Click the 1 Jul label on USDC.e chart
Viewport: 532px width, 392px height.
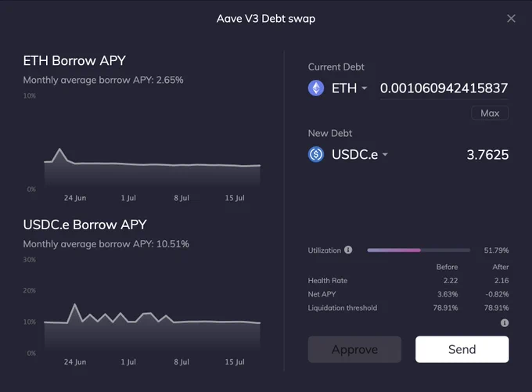128,361
